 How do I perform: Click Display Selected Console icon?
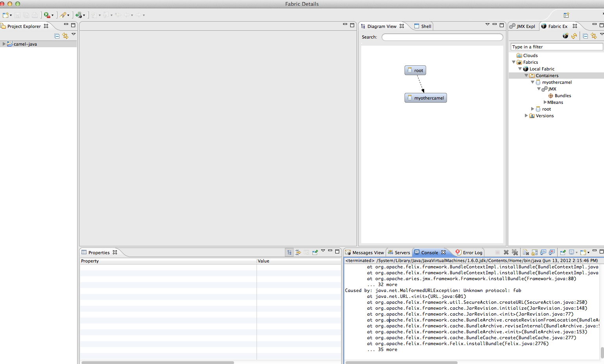coord(572,253)
